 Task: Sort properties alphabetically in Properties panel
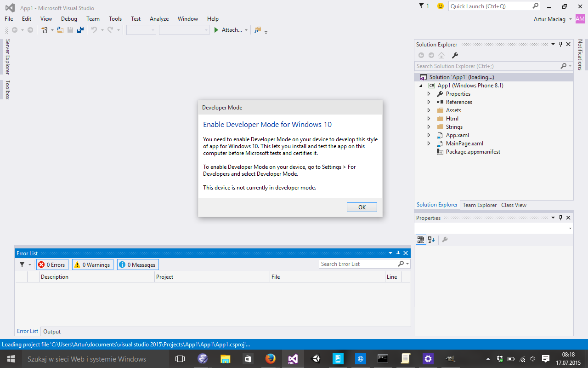431,240
